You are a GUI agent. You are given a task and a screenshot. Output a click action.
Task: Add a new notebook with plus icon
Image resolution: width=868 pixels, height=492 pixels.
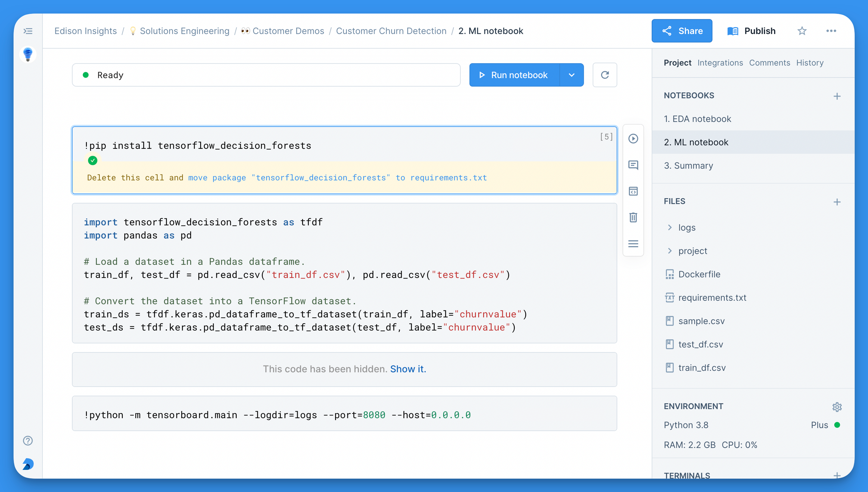pos(837,96)
